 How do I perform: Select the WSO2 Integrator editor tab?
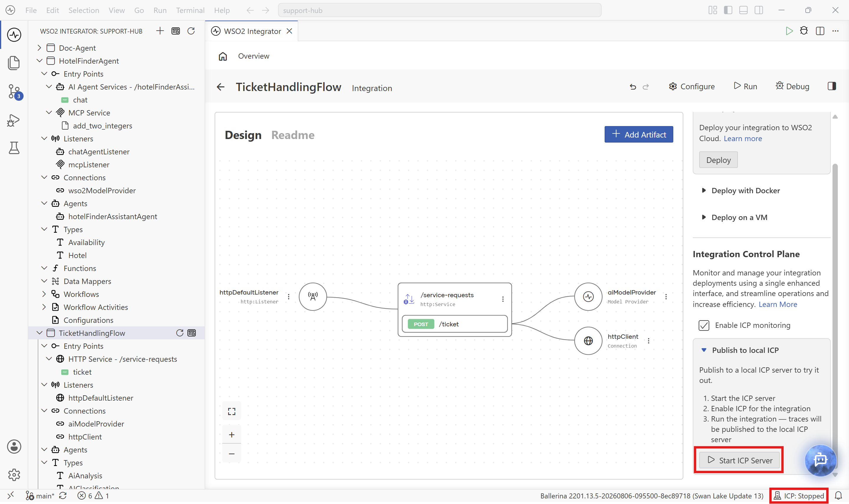pos(252,31)
